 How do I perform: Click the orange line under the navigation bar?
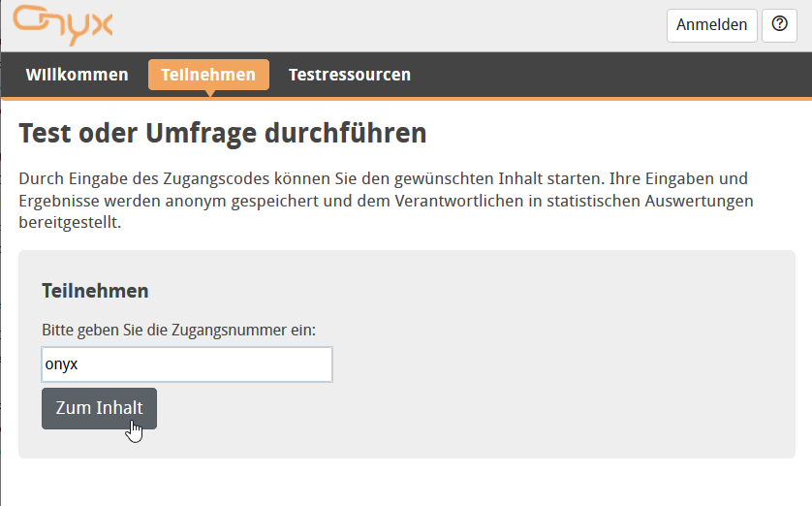(x=484, y=99)
